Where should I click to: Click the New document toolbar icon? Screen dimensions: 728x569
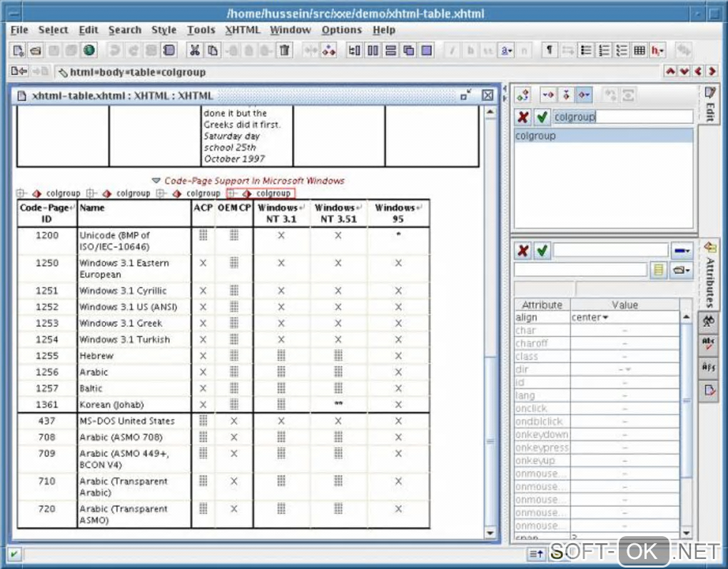(18, 50)
